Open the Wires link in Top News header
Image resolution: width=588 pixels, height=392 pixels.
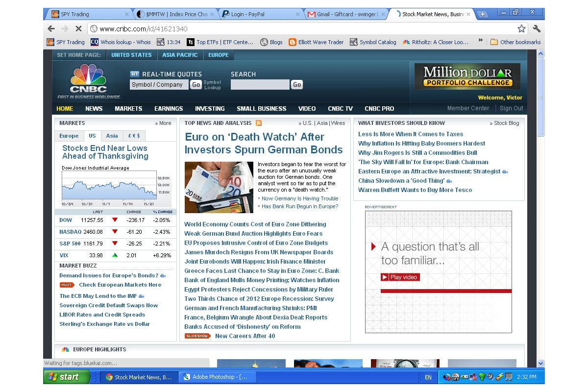(338, 123)
